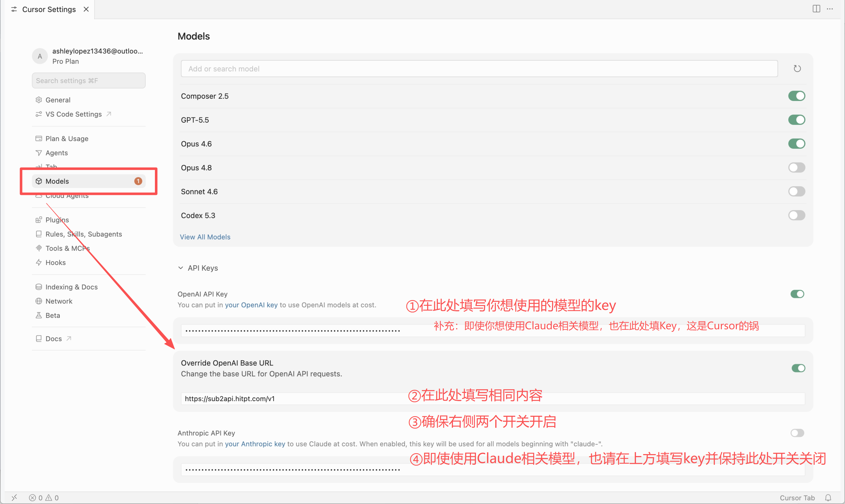The image size is (845, 504).
Task: Click the Plugins icon in sidebar
Action: click(x=39, y=220)
